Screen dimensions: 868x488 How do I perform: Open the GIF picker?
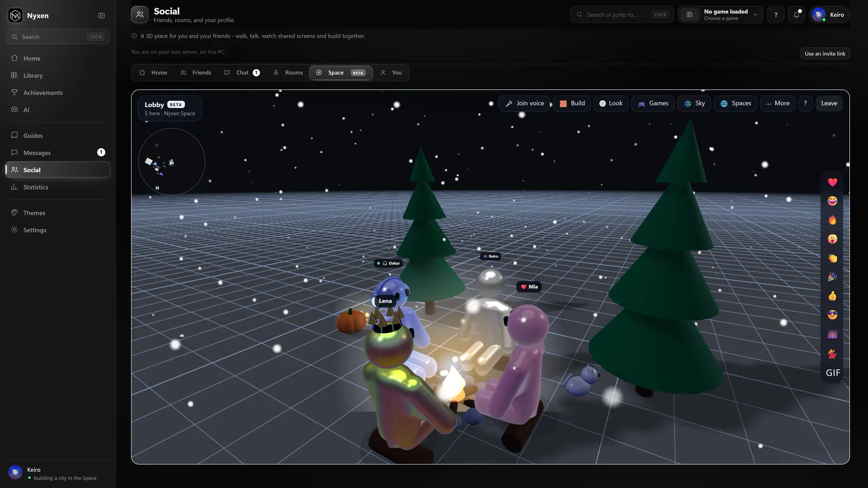[x=833, y=373]
